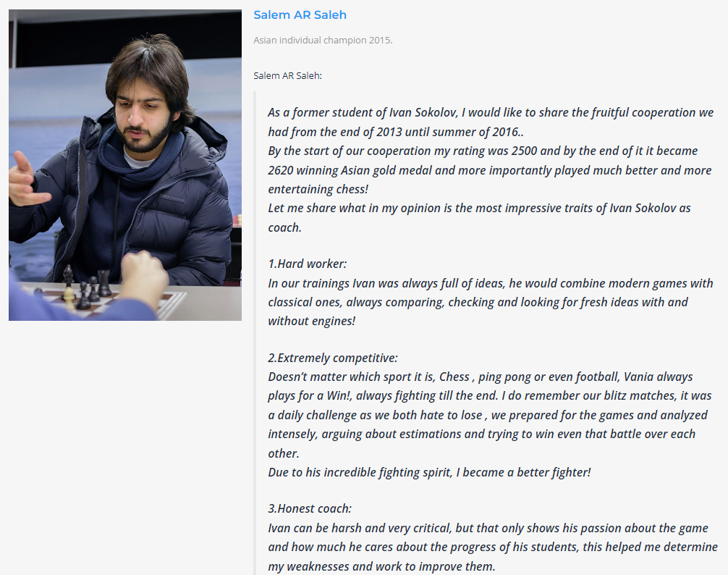Select the "3.Honest coach:" heading
This screenshot has width=728, height=575.
[x=310, y=508]
